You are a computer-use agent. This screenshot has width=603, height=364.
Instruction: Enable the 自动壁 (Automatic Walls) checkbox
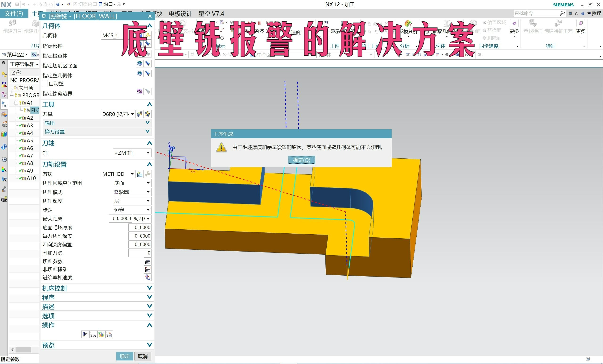click(x=45, y=84)
